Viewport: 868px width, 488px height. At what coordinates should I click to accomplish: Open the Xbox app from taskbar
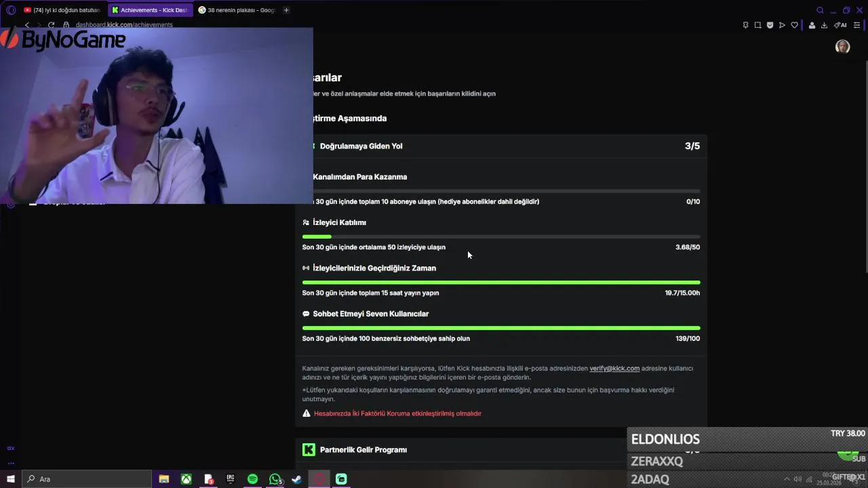[x=186, y=479]
